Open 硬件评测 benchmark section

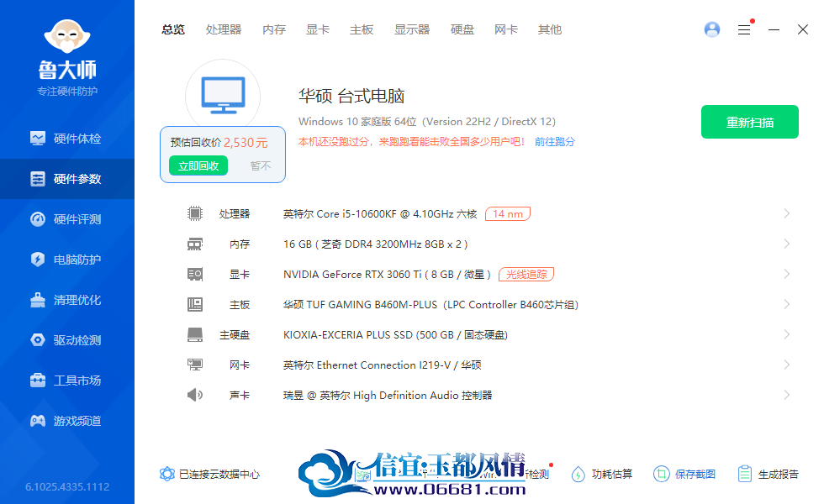click(66, 219)
